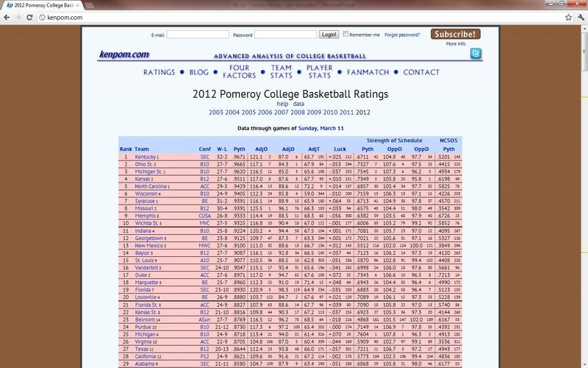The image size is (588, 368).
Task: Switch to the 2011 ratings year
Action: click(x=346, y=113)
